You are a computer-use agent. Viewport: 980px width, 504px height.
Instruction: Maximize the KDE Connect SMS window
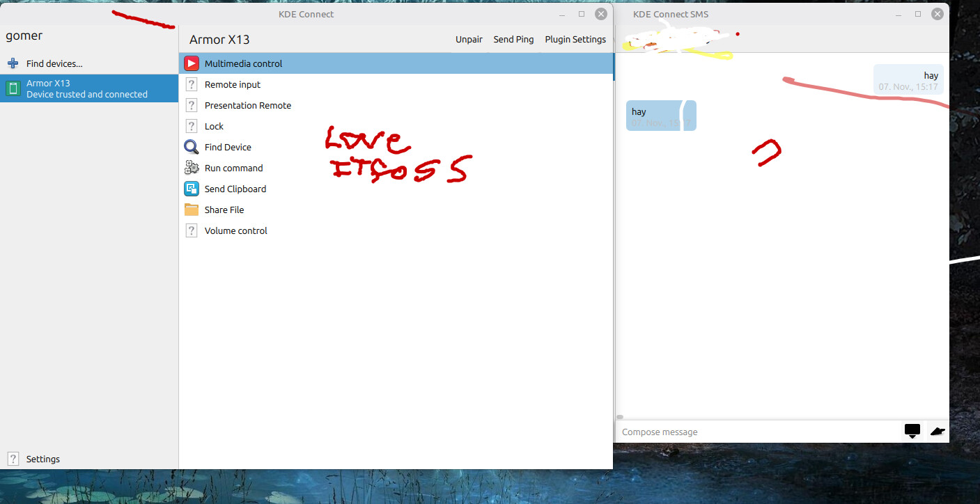[x=918, y=14]
